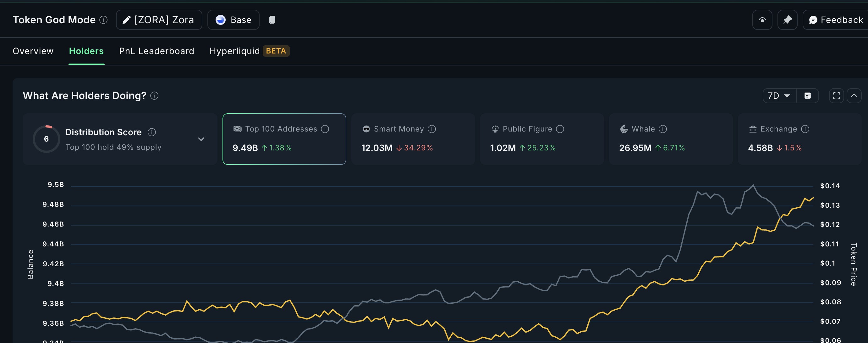Click info icon beside Distribution Score
The image size is (868, 343).
point(151,132)
